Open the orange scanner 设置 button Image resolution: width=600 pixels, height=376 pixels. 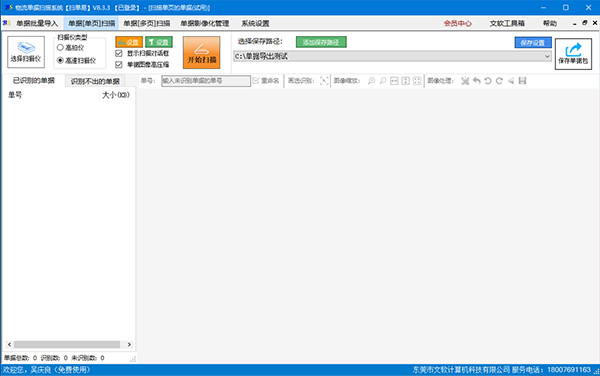(x=129, y=42)
